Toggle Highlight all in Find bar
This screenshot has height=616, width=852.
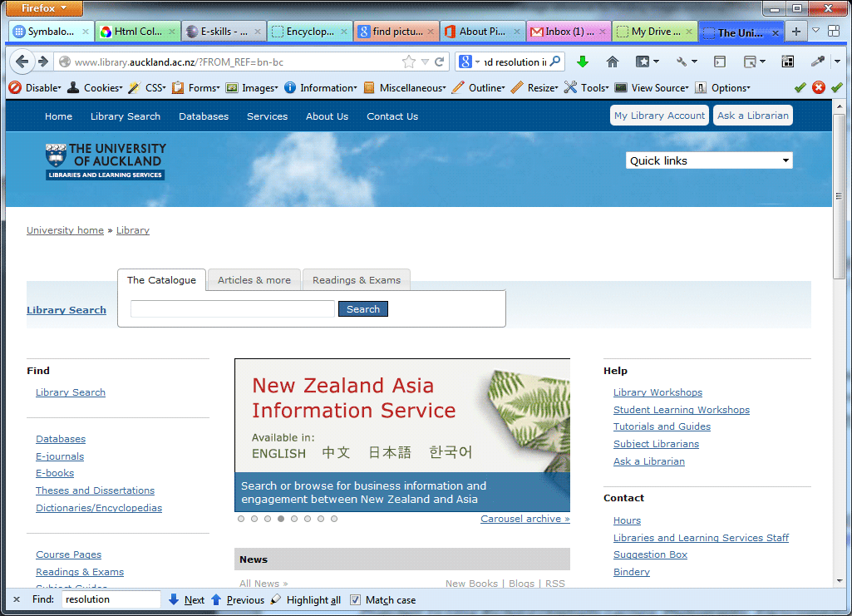pyautogui.click(x=306, y=599)
